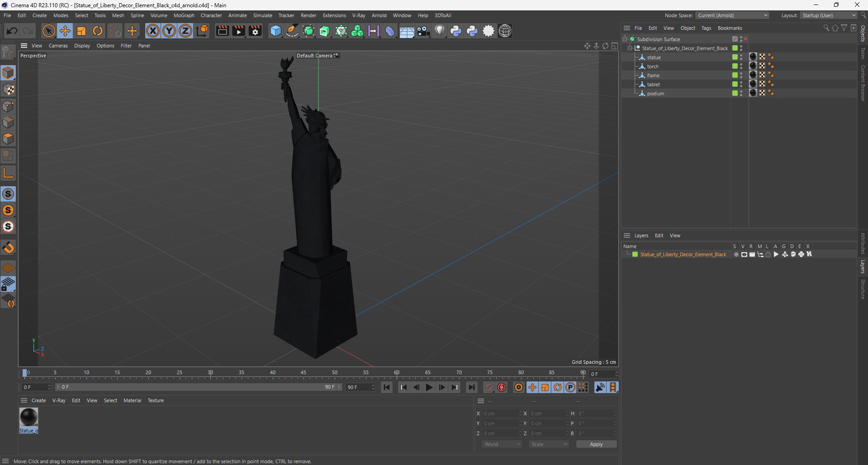Click the globe icon in top toolbar
This screenshot has height=465, width=868.
click(x=505, y=31)
